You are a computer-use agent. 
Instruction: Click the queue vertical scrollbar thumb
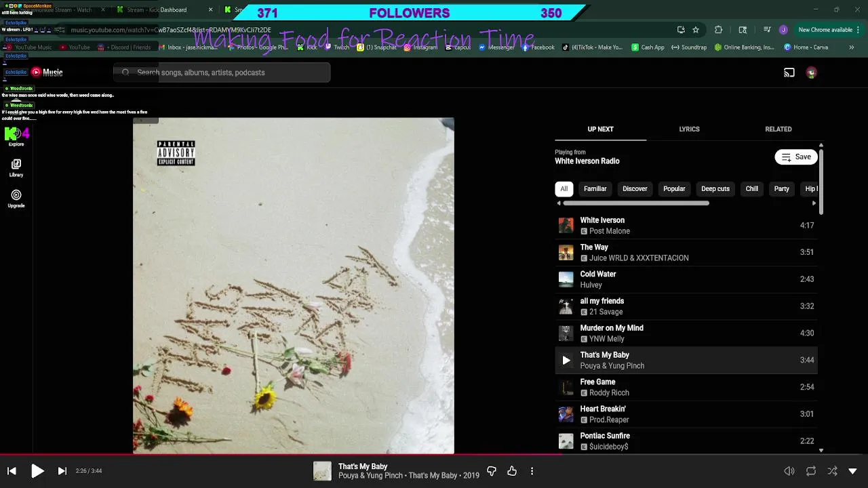[x=821, y=181]
